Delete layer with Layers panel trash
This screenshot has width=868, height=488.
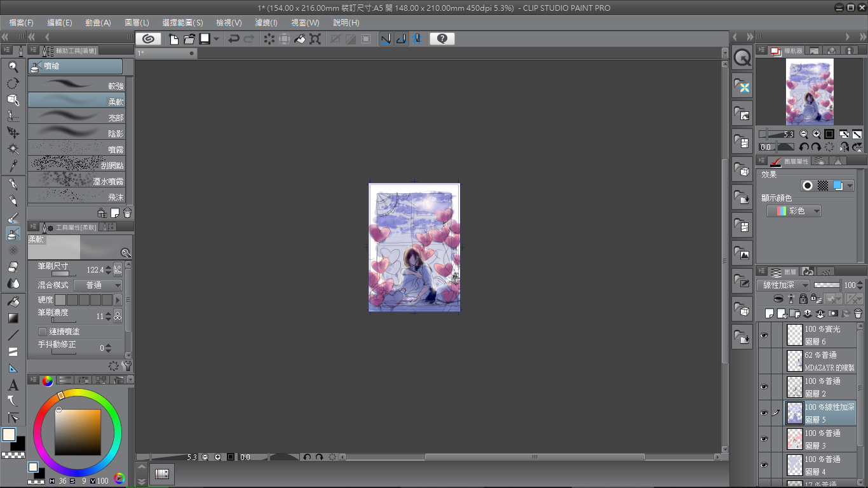[858, 313]
